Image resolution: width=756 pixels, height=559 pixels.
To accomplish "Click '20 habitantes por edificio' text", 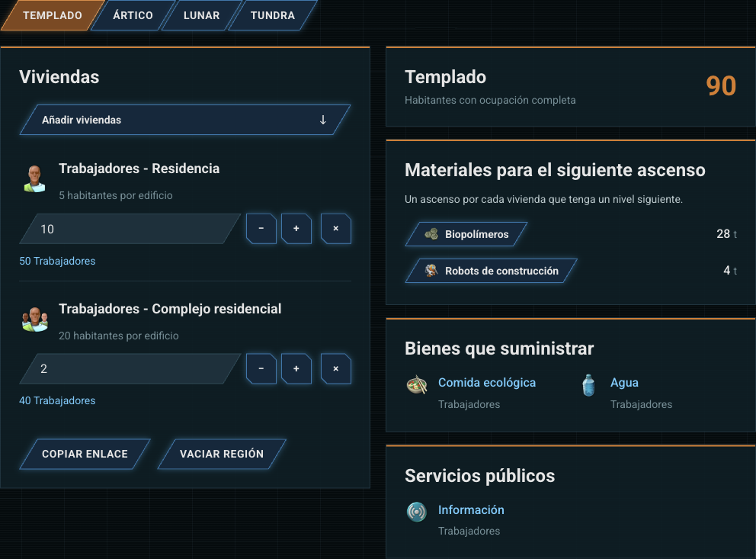I will click(119, 336).
